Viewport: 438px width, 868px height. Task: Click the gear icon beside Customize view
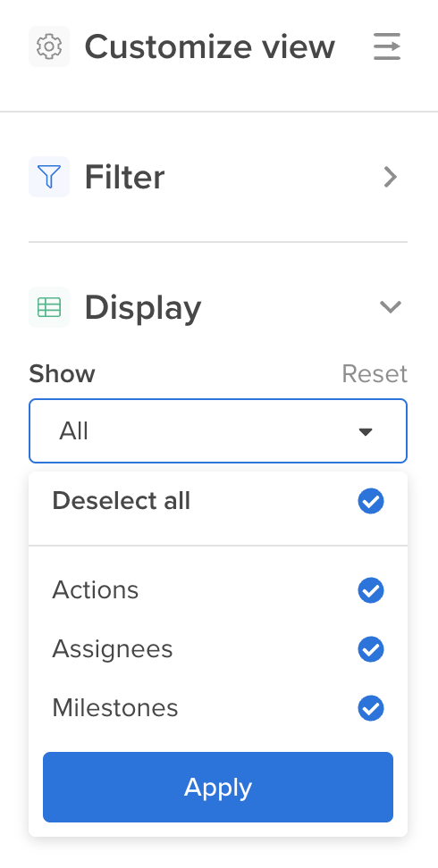[49, 46]
